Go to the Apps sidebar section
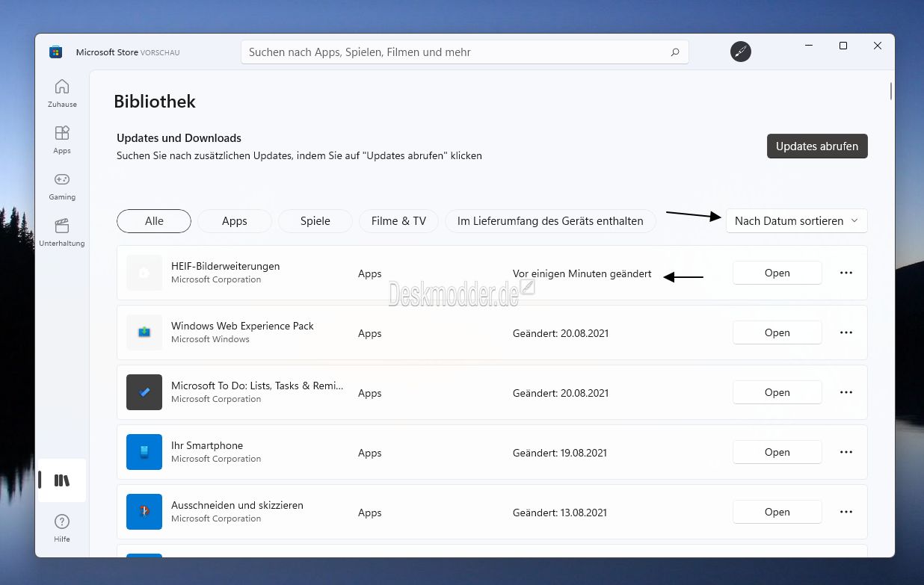This screenshot has width=924, height=585. (x=62, y=140)
